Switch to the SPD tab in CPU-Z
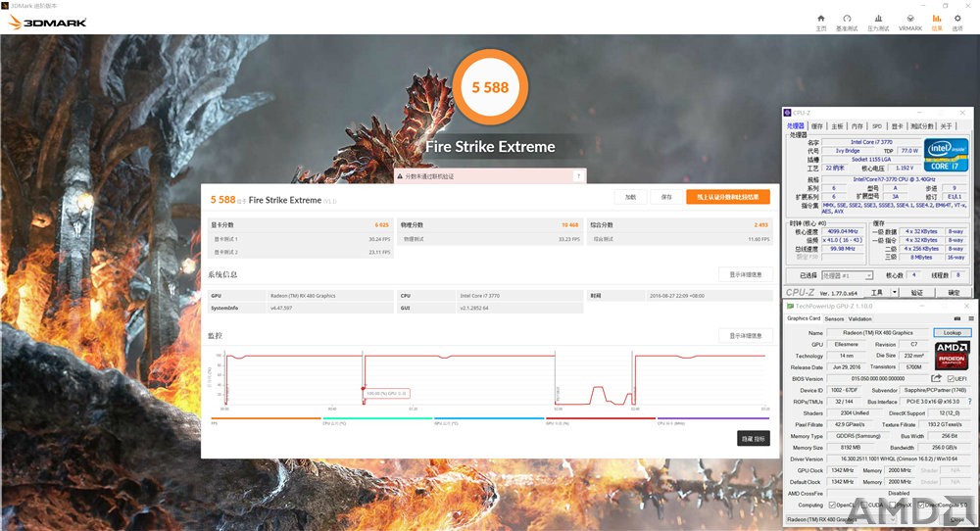The width and height of the screenshot is (980, 531). pos(877,126)
